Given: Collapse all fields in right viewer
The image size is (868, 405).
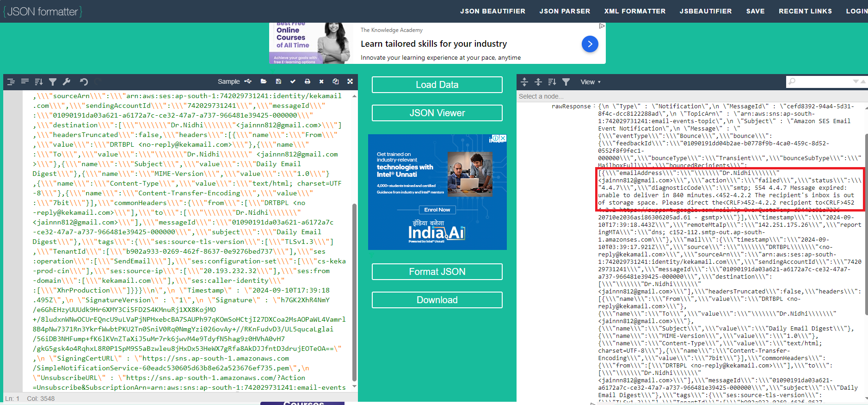Looking at the screenshot, I should (x=538, y=82).
